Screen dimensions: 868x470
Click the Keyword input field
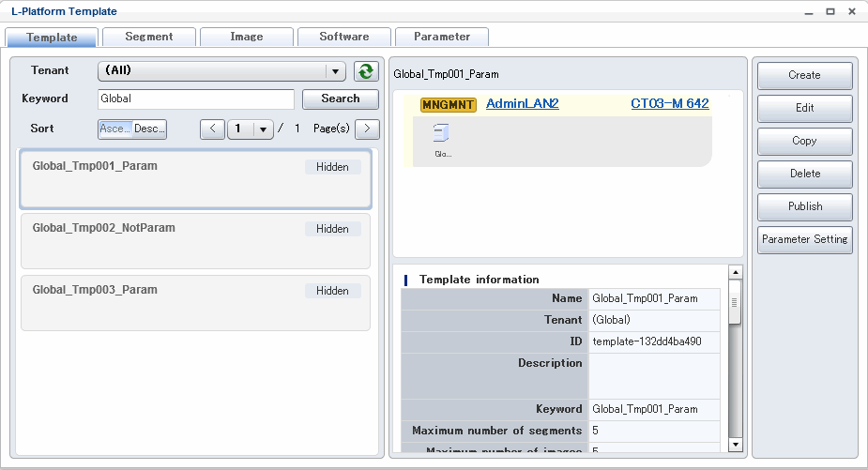point(196,99)
